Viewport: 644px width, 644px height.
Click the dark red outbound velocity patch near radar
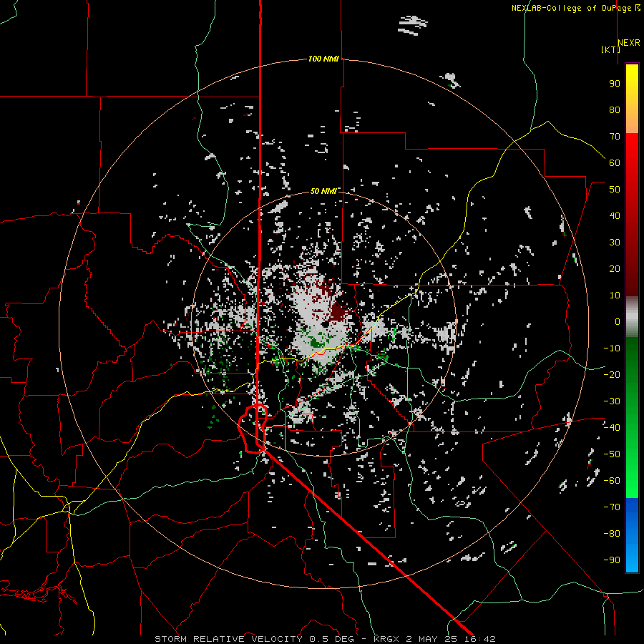338,312
